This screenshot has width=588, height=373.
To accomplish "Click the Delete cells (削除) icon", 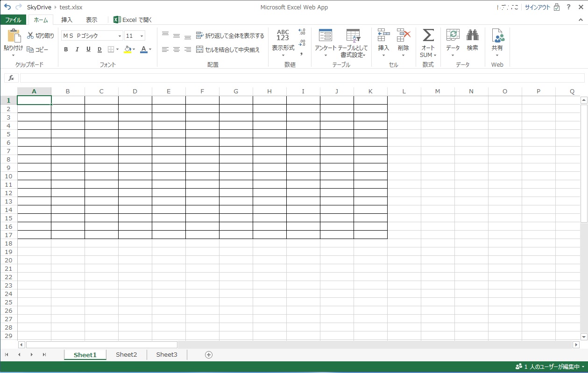I will pyautogui.click(x=403, y=35).
